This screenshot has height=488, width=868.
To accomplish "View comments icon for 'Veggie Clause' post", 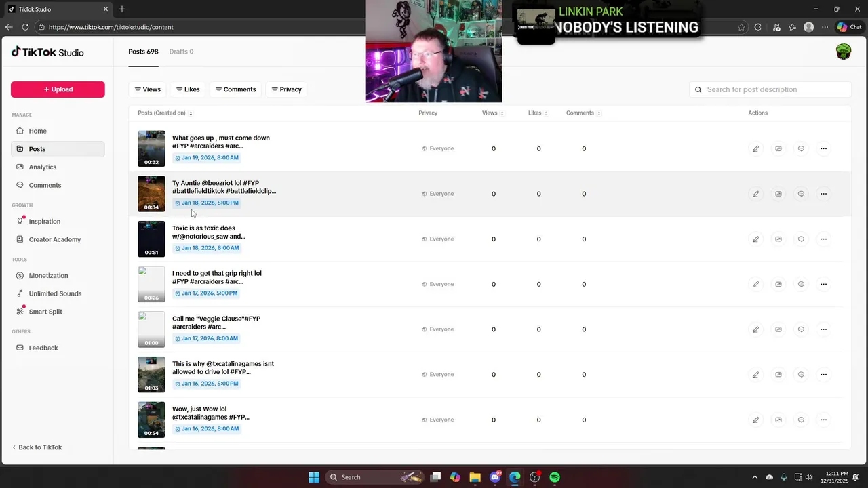I will point(801,329).
